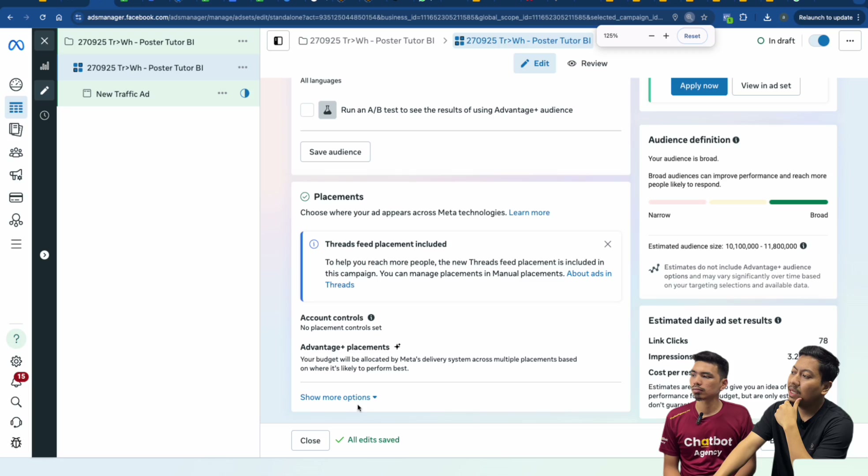Expand Show more options
868x476 pixels.
click(x=339, y=397)
